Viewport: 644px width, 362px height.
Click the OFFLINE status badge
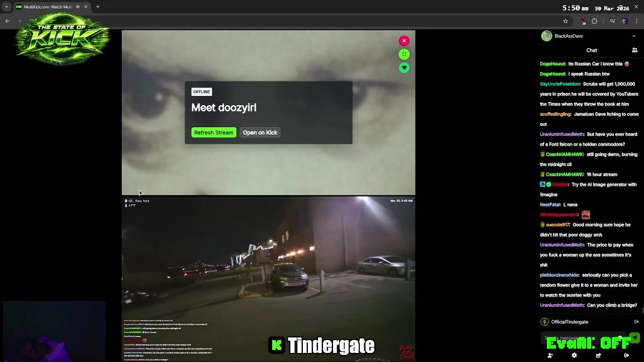202,92
